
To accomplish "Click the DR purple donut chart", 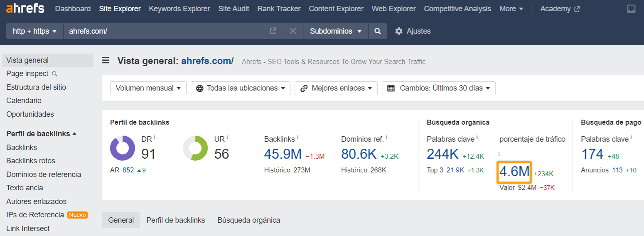I will coord(123,148).
